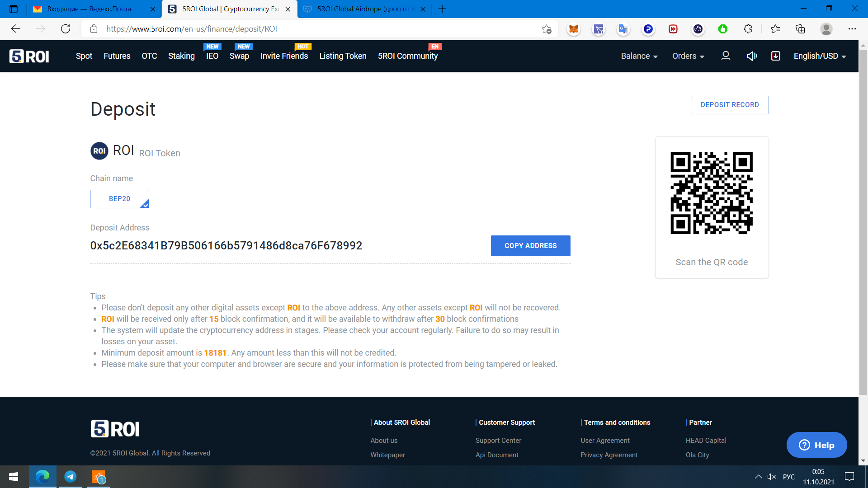Switch to Яндекс.Почта inbox tab

point(94,9)
